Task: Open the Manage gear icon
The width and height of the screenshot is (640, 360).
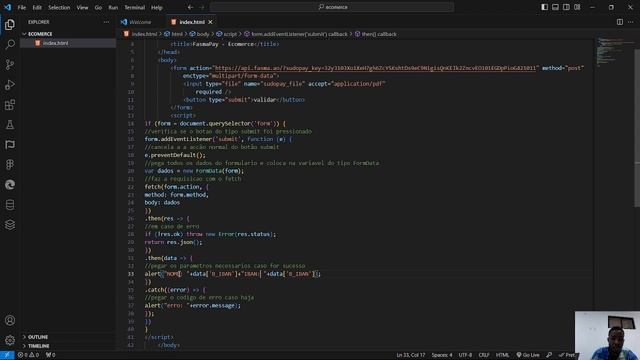Action: coord(10,340)
